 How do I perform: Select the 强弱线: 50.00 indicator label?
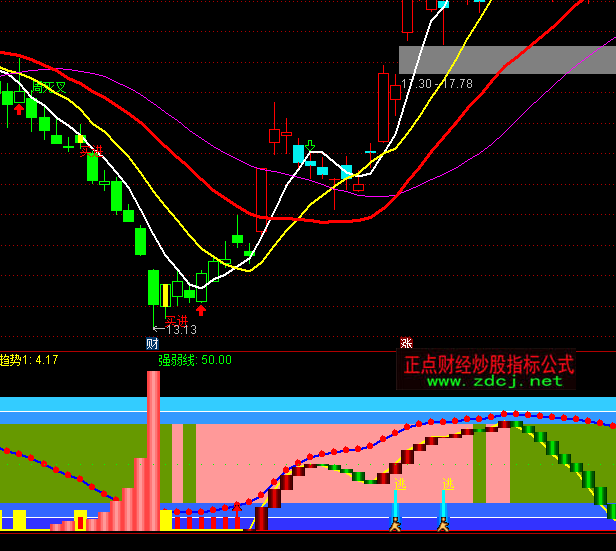(195, 360)
